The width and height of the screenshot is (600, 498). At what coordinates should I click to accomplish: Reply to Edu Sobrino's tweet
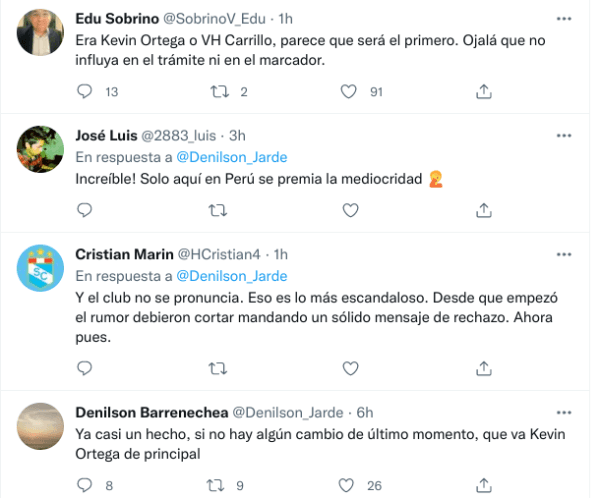click(85, 92)
